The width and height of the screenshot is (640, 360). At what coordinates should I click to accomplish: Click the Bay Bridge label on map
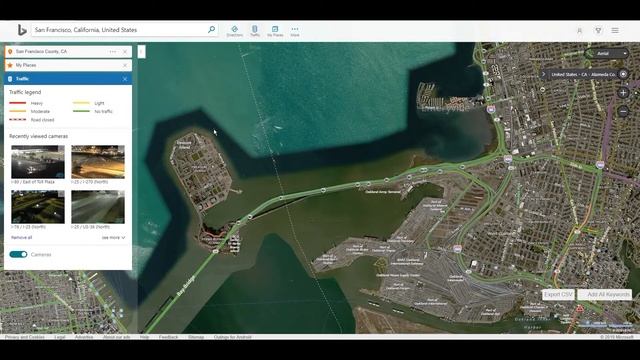point(186,286)
